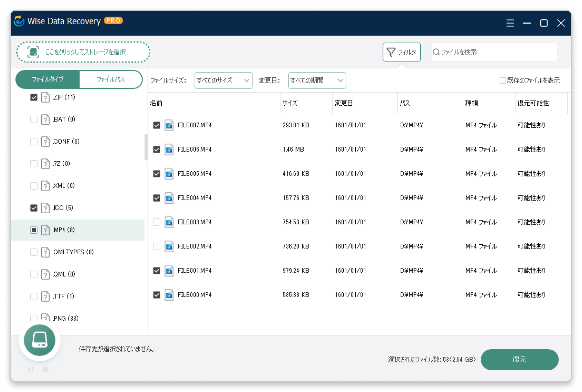
Task: Click the .CONF file type icon
Action: 45,142
